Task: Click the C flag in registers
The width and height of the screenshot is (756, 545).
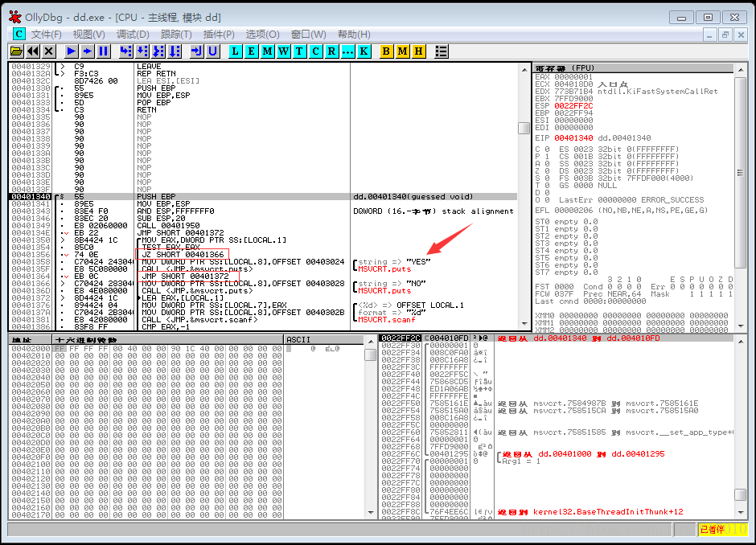Action: [x=542, y=150]
